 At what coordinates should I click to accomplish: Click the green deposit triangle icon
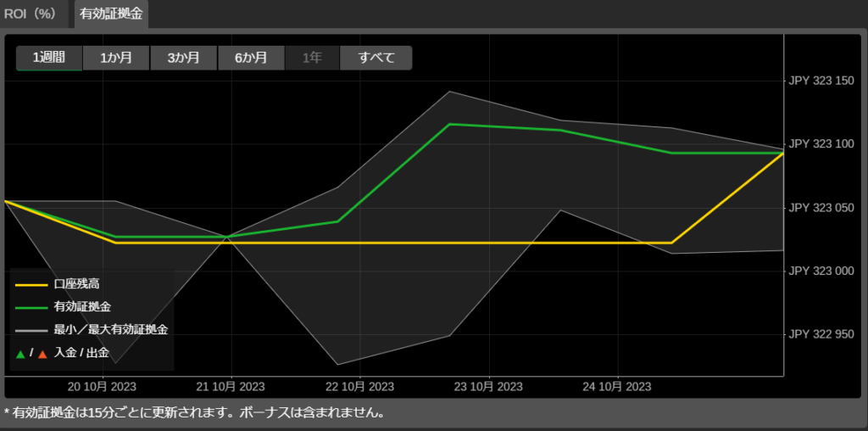pos(20,353)
